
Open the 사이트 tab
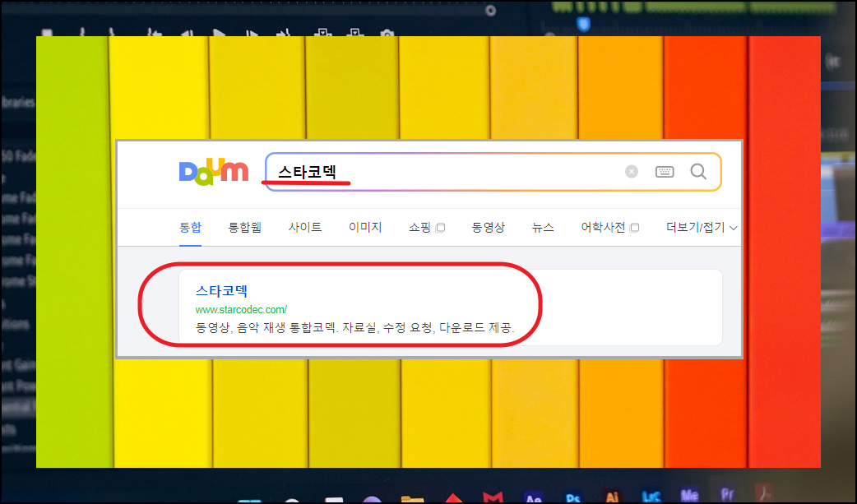[x=305, y=228]
